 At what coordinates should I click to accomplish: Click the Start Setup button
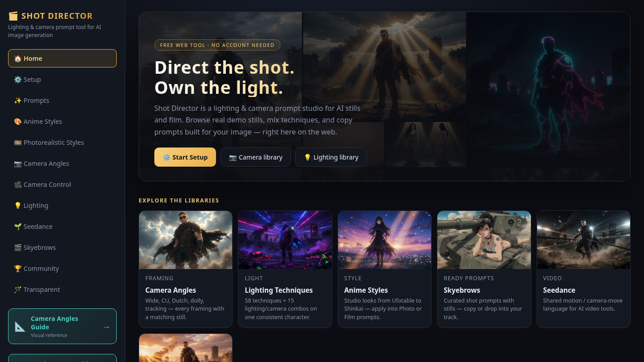point(185,157)
